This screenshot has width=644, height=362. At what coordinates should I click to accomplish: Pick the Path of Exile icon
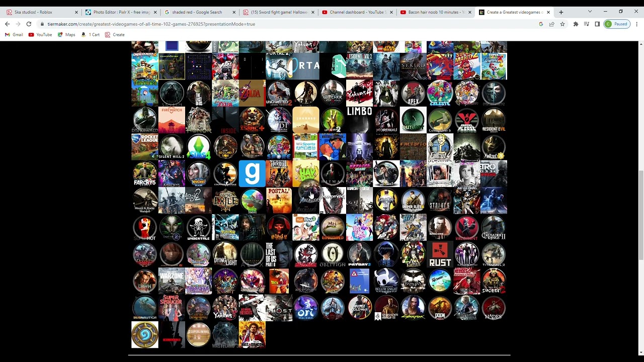(225, 201)
